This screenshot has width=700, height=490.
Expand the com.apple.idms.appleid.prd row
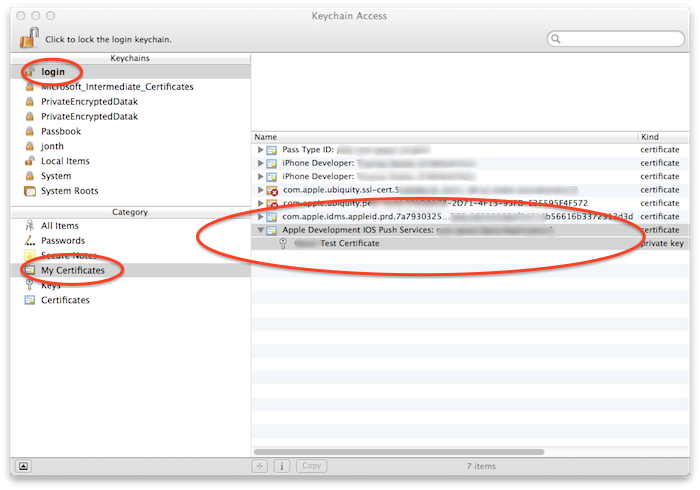click(260, 217)
